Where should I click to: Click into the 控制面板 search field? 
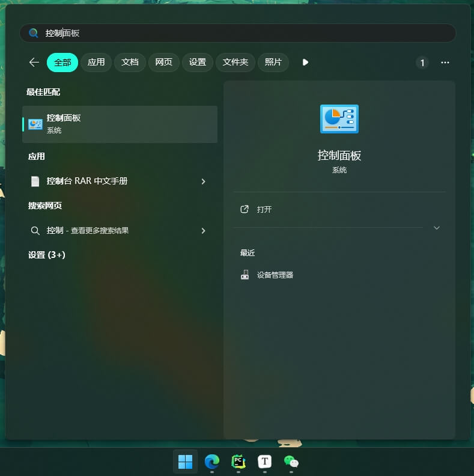tap(238, 33)
